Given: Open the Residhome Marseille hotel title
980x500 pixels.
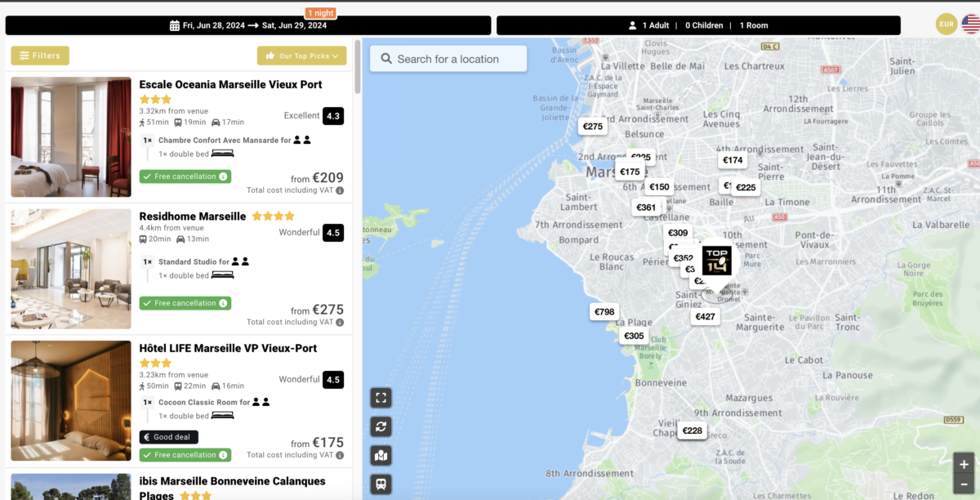Looking at the screenshot, I should click(193, 217).
